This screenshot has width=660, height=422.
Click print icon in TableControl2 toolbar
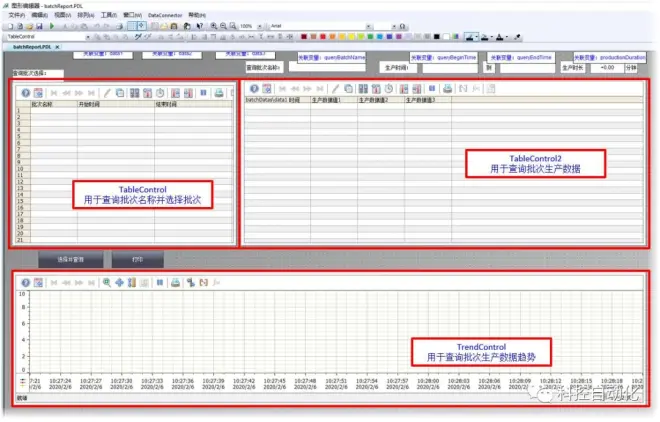point(448,89)
